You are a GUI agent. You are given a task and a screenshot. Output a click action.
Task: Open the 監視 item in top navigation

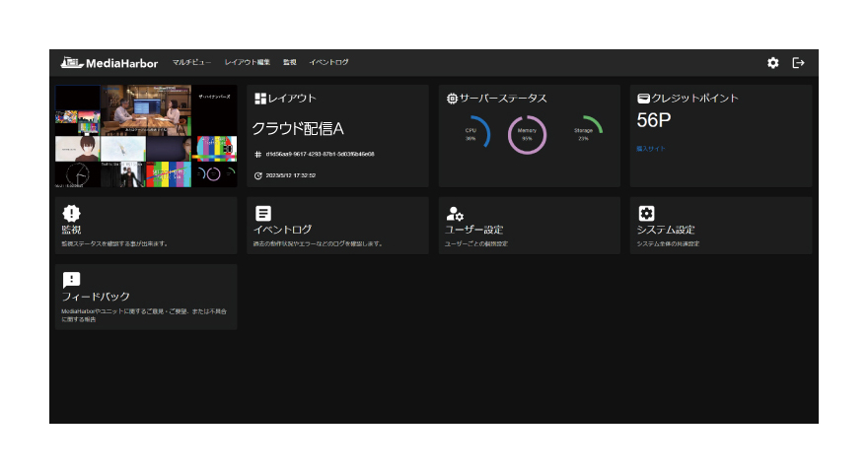click(x=290, y=62)
